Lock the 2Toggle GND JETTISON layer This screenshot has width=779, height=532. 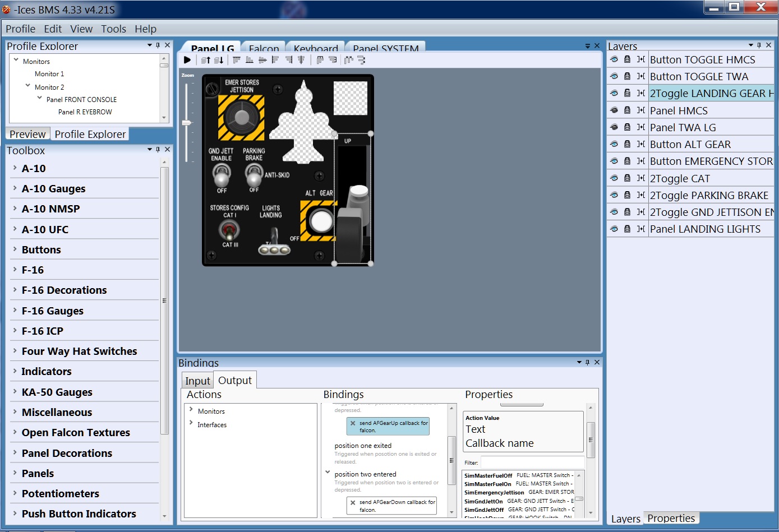(x=628, y=212)
